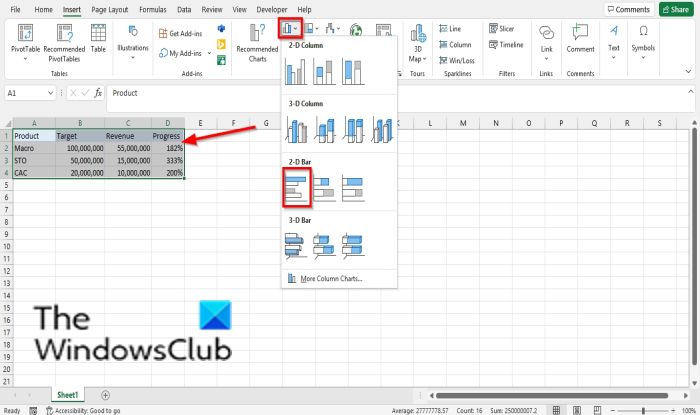Click the Link icon
The width and height of the screenshot is (700, 415).
(x=546, y=33)
